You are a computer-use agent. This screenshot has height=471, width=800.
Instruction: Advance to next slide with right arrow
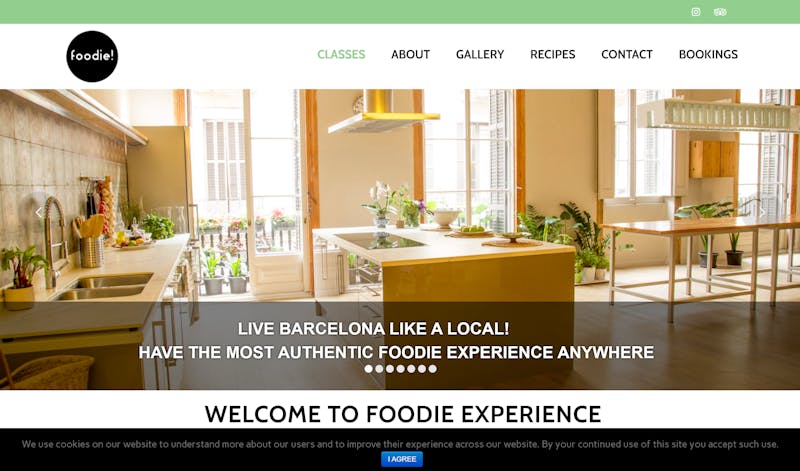point(762,213)
